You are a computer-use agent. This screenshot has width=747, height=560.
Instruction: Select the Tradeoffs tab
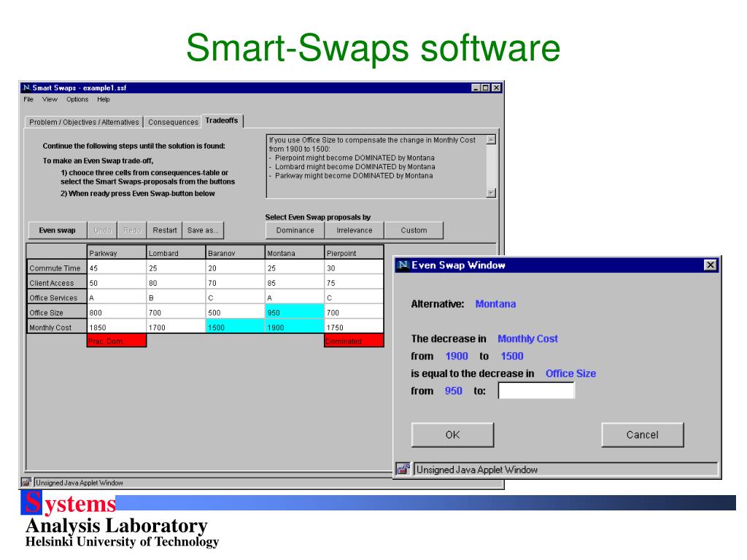click(x=222, y=120)
